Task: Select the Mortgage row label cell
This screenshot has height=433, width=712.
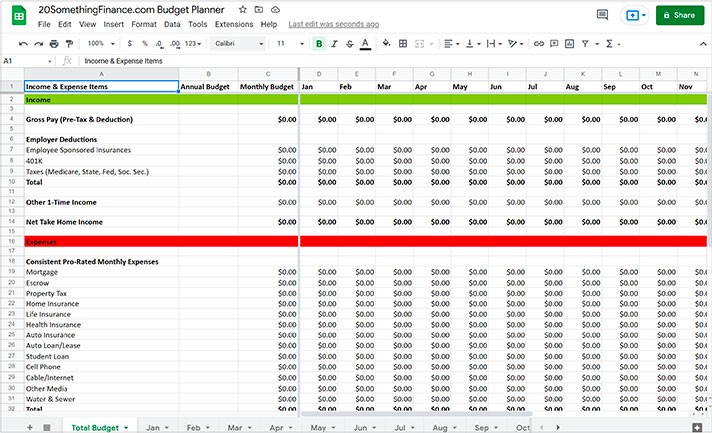Action: [x=101, y=272]
